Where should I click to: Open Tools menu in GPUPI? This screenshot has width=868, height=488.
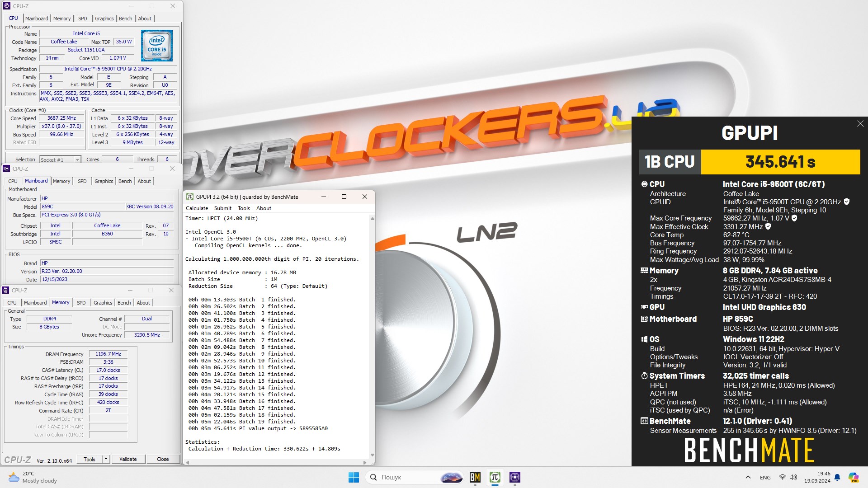(244, 208)
